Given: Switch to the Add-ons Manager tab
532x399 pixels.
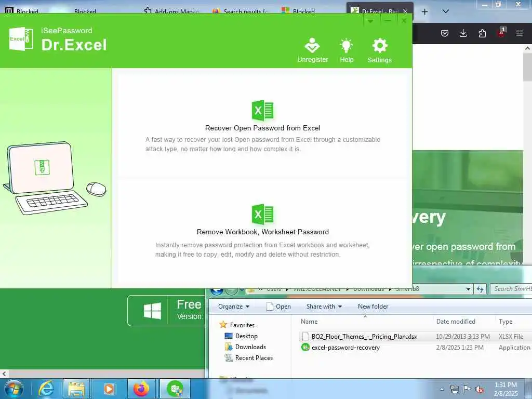Looking at the screenshot, I should (171, 11).
